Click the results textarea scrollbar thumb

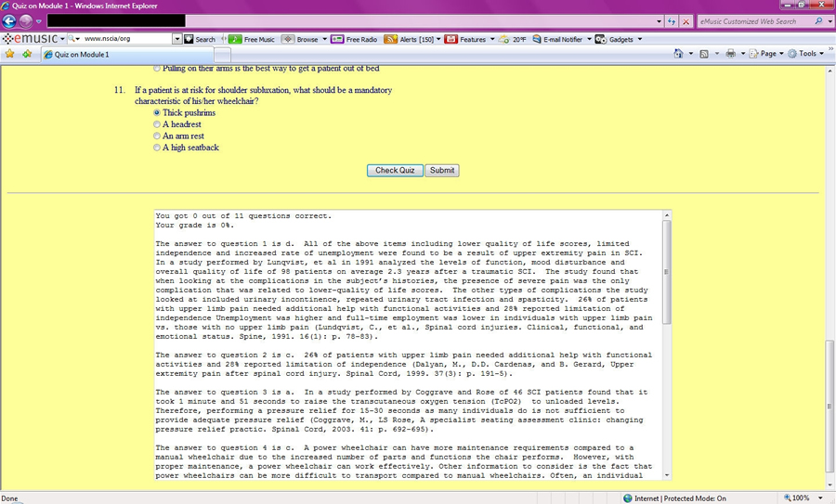667,272
